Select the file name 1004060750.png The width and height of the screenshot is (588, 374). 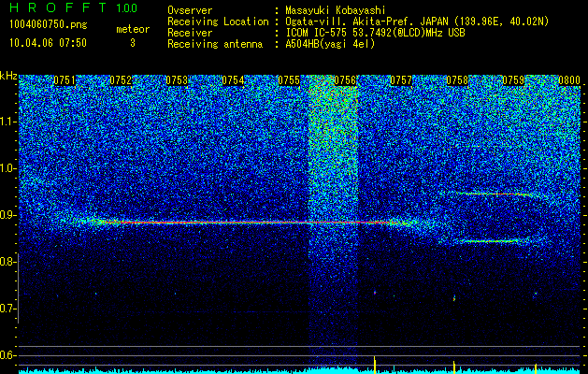tap(49, 24)
